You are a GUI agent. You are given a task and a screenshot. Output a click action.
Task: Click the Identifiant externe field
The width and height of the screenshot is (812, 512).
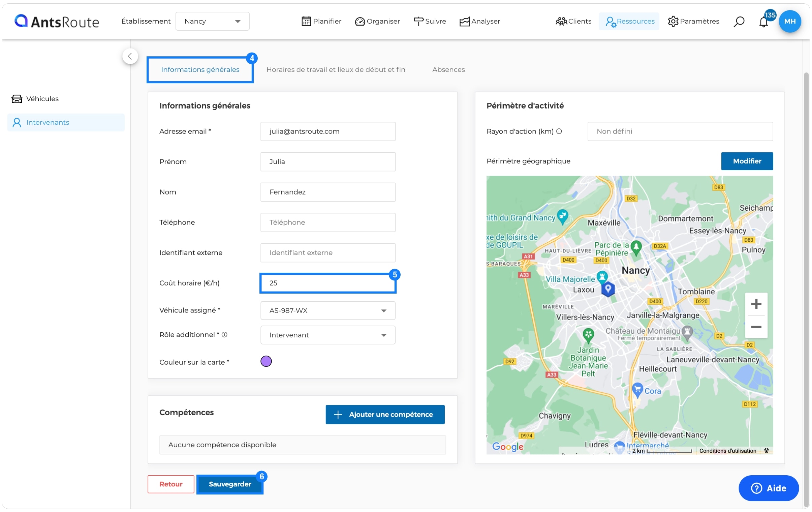click(328, 253)
